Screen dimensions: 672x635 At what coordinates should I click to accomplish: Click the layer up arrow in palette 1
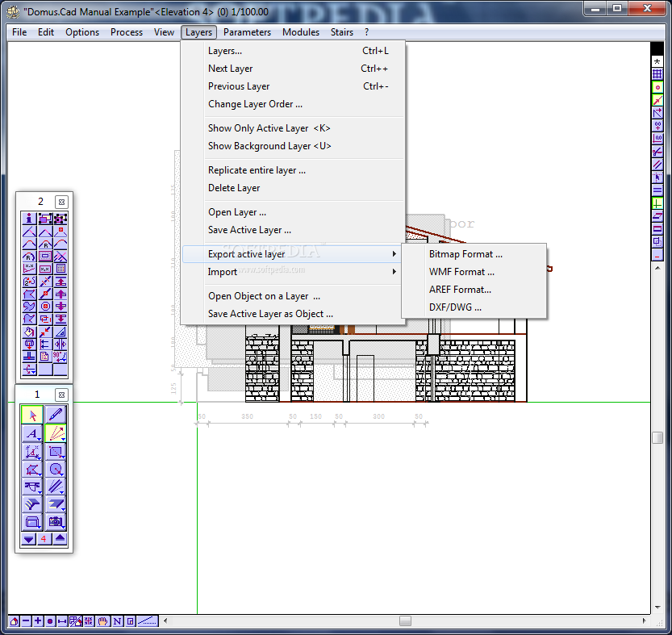[60, 539]
